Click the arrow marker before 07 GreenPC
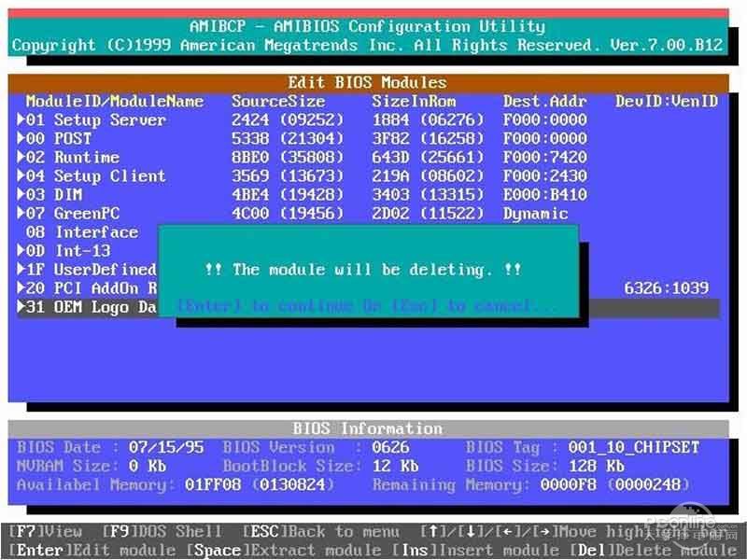 coord(21,213)
